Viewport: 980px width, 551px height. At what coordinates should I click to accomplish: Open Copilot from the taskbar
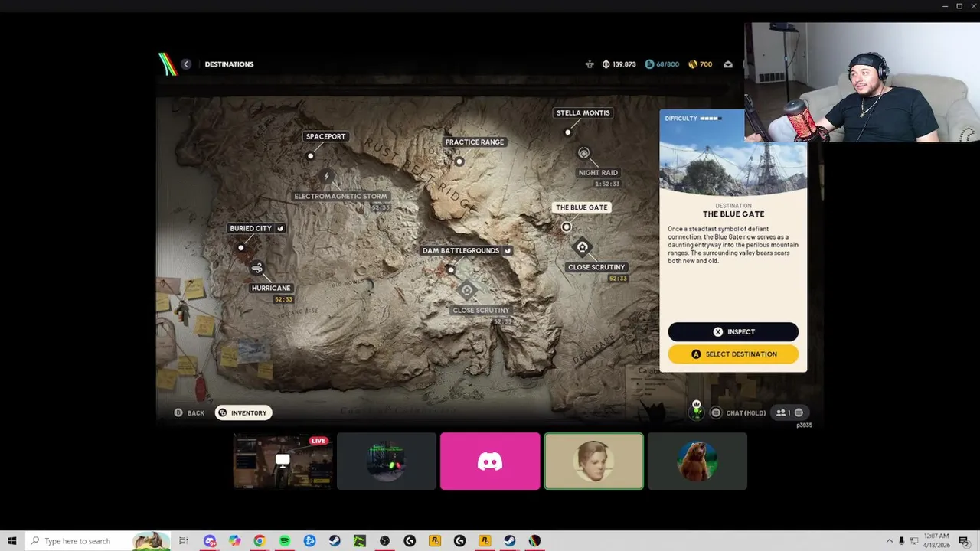pyautogui.click(x=234, y=541)
